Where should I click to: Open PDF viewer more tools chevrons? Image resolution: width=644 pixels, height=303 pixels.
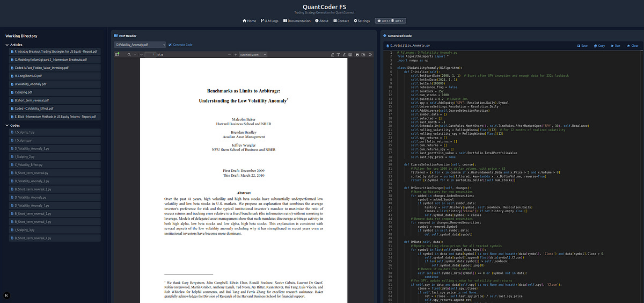tap(370, 54)
